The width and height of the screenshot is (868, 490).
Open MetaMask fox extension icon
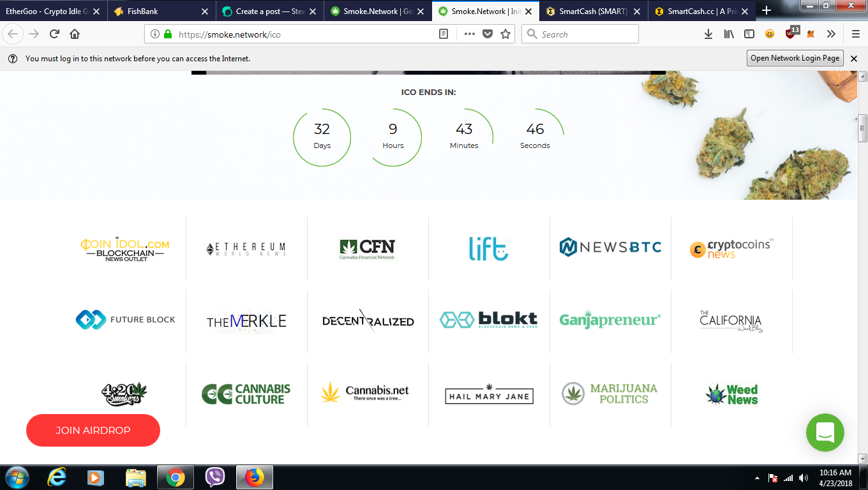tap(811, 34)
